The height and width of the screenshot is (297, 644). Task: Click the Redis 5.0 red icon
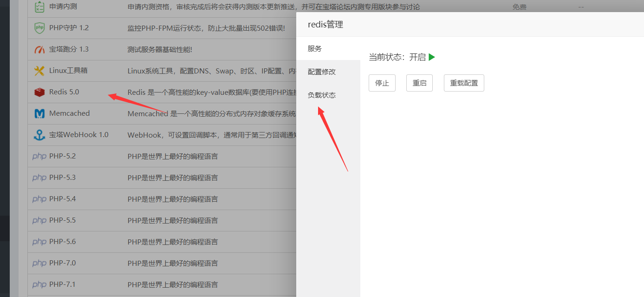[39, 92]
